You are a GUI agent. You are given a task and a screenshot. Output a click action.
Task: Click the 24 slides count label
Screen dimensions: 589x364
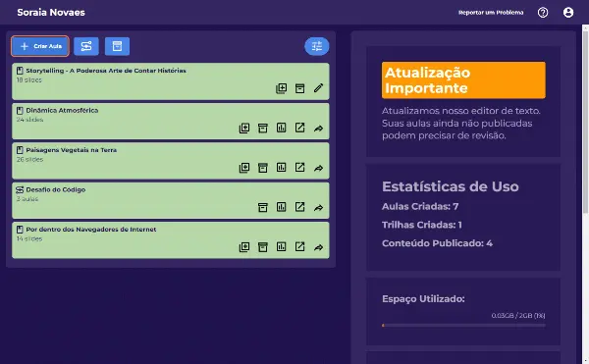pos(29,120)
